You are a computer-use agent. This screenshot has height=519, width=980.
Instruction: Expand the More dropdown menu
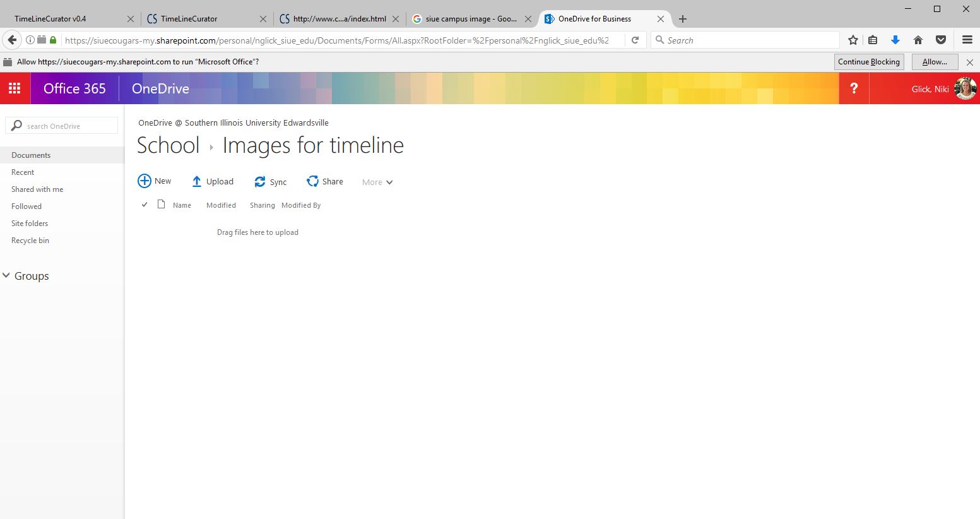377,182
